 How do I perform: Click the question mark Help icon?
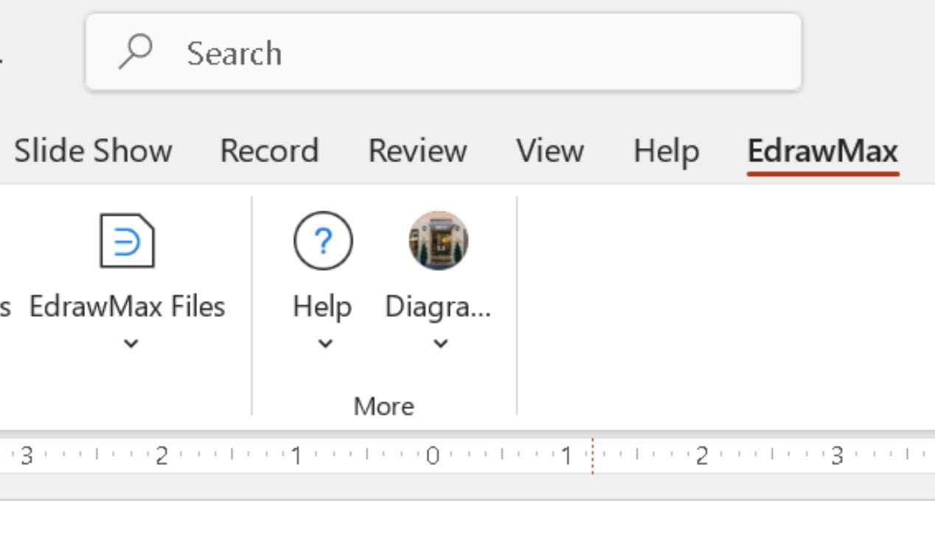(x=323, y=241)
